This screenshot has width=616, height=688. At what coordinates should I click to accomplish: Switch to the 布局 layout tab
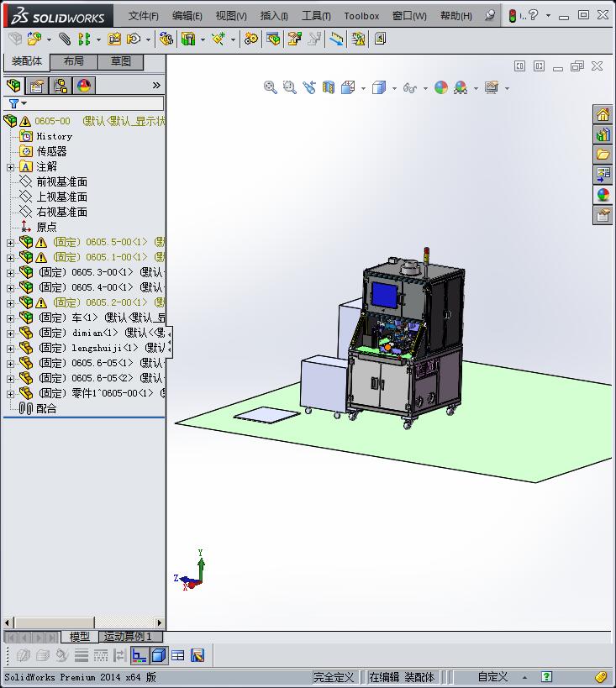tap(74, 62)
